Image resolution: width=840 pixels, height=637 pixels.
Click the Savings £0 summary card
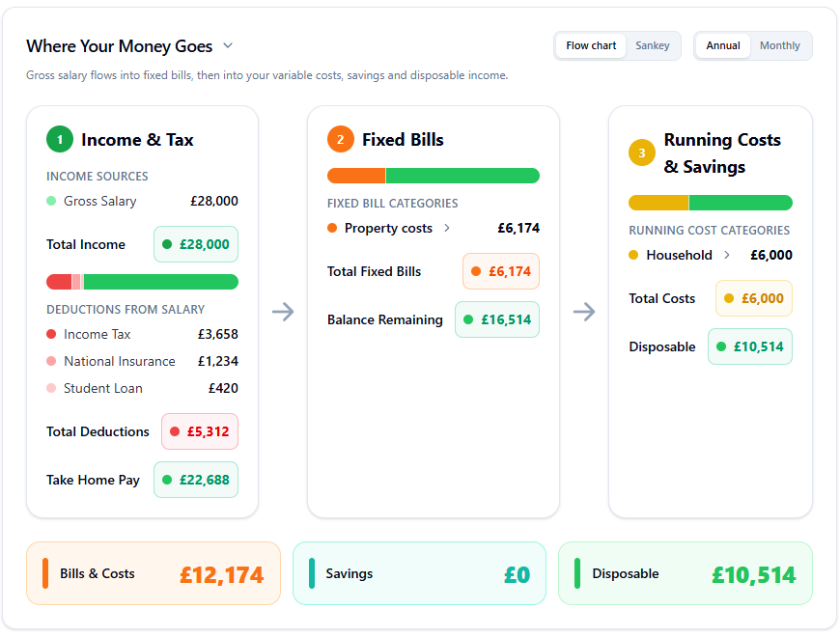point(419,574)
